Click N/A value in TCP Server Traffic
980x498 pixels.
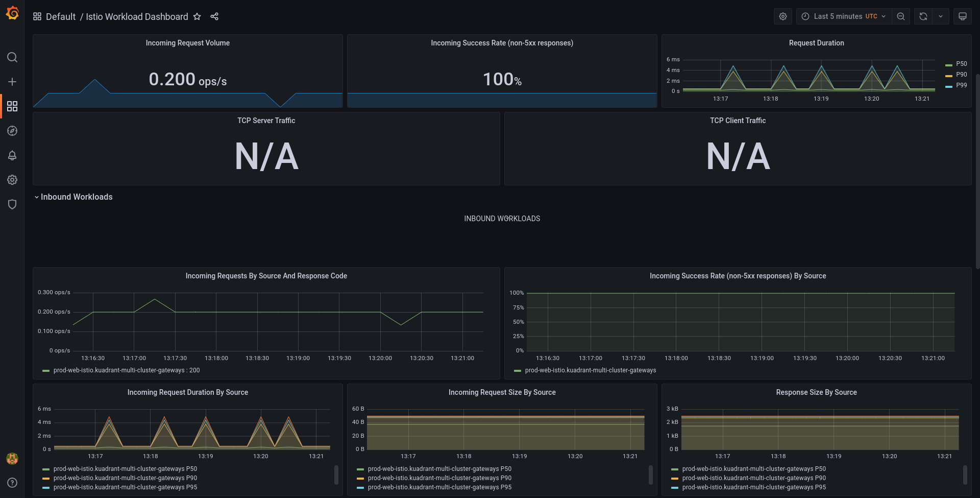[x=266, y=156]
